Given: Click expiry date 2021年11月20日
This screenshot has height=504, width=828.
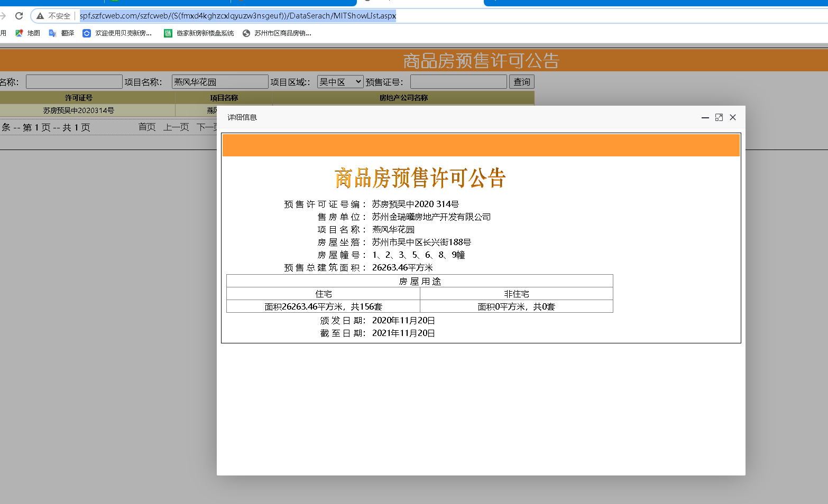Looking at the screenshot, I should [x=403, y=333].
